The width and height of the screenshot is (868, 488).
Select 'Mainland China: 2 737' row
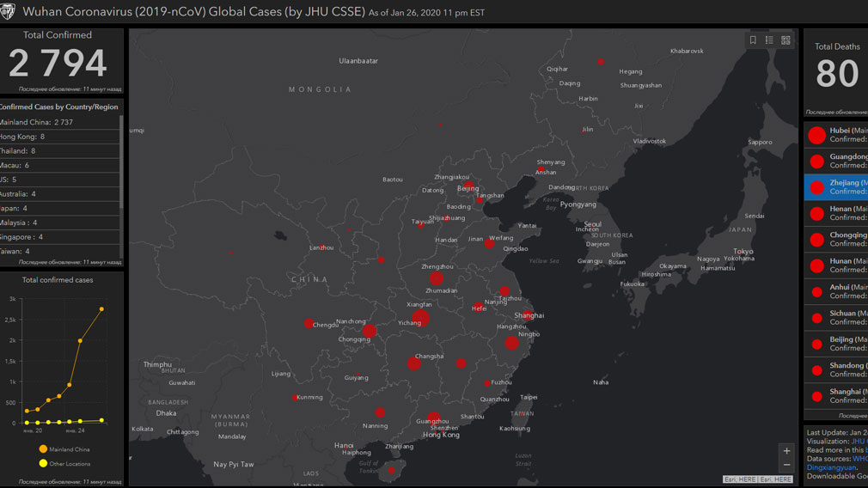point(59,122)
